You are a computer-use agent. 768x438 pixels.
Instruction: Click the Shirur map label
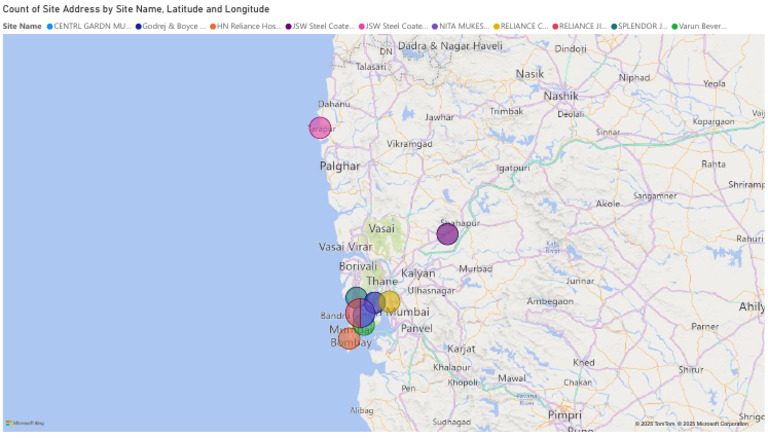point(691,370)
